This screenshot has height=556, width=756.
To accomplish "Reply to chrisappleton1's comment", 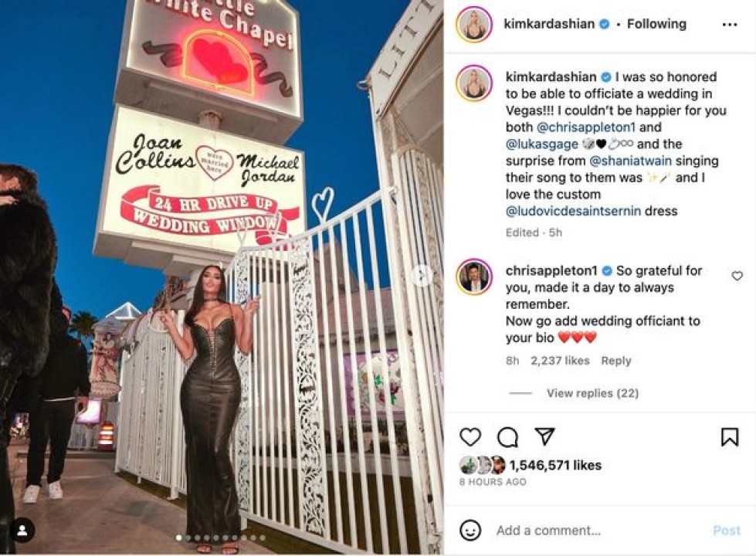I will (615, 361).
